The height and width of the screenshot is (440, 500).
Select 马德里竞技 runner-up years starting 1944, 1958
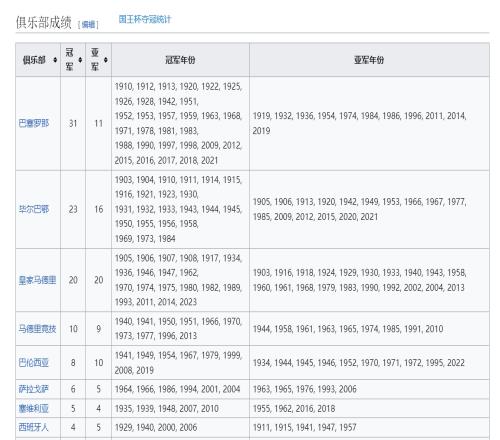point(348,329)
